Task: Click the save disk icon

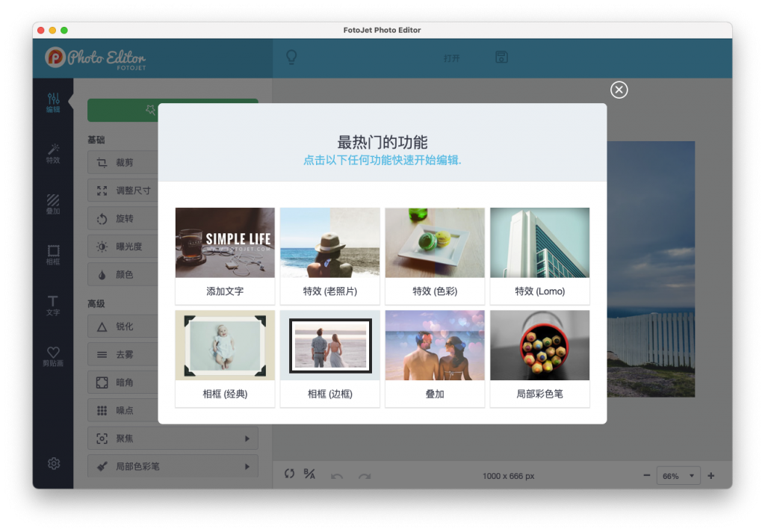Action: 501,57
